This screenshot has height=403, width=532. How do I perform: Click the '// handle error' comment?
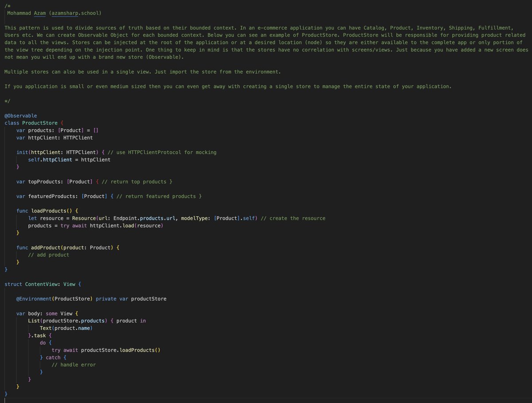click(x=74, y=365)
